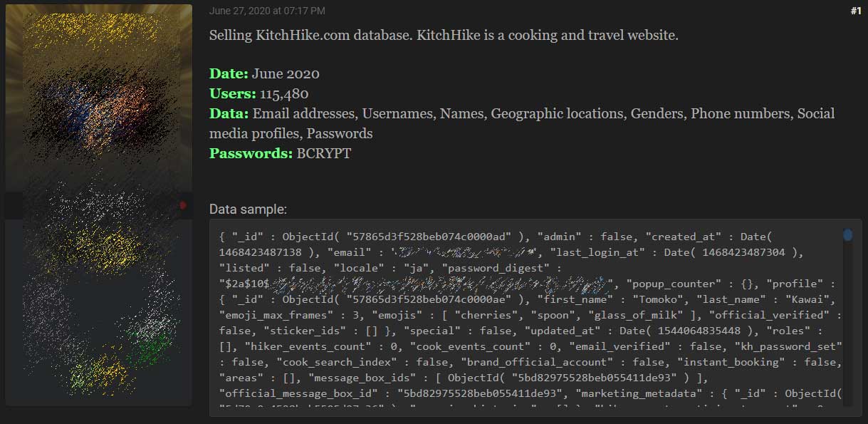Click the red status dot in user panel
The width and height of the screenshot is (868, 424).
coord(182,205)
